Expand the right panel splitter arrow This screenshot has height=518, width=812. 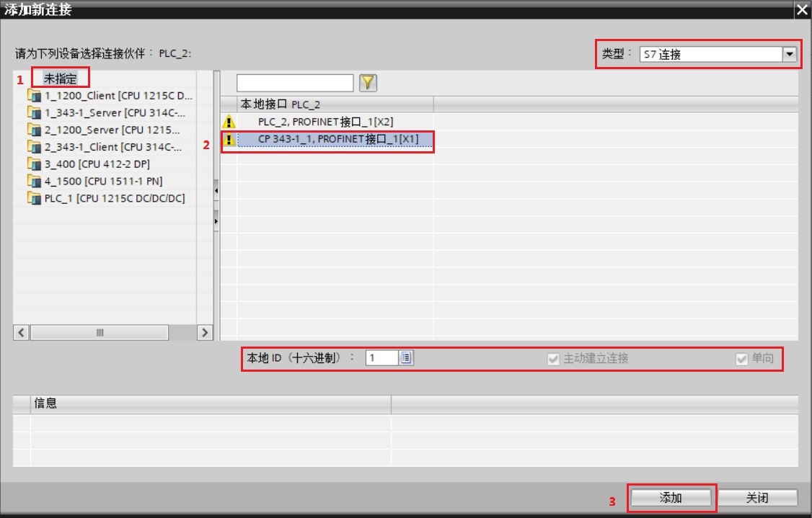tap(216, 221)
